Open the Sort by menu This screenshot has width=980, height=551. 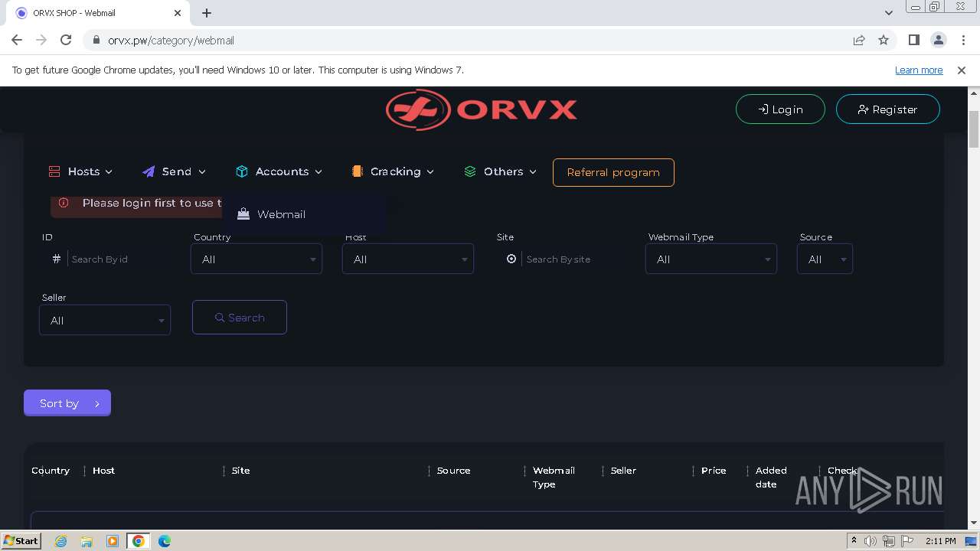pyautogui.click(x=67, y=403)
